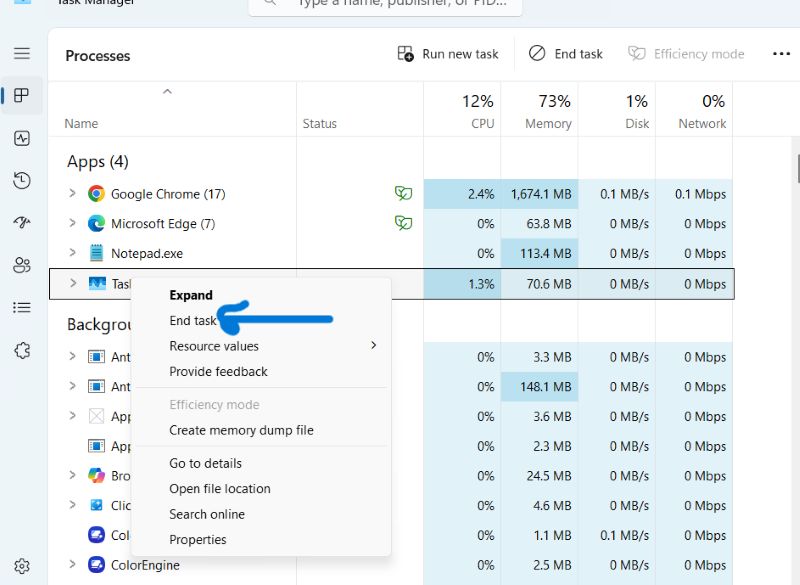Sort by Network column header
The width and height of the screenshot is (800, 585).
(x=694, y=109)
